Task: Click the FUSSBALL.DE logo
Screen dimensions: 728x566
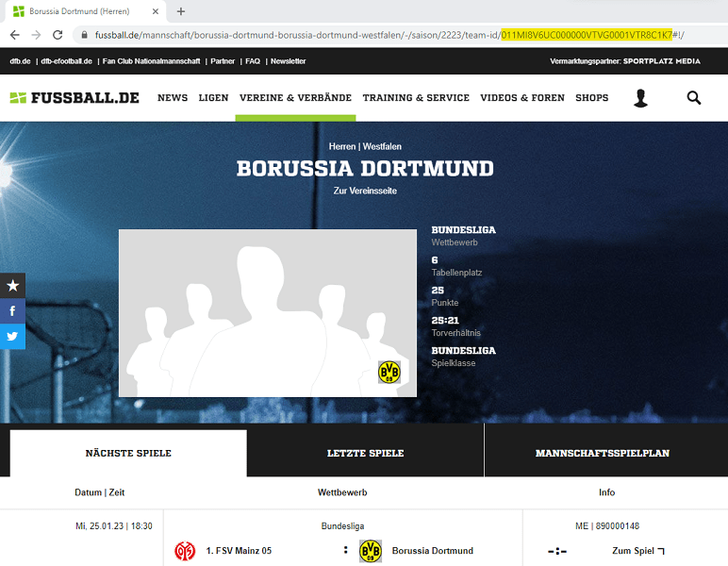Action: coord(74,97)
